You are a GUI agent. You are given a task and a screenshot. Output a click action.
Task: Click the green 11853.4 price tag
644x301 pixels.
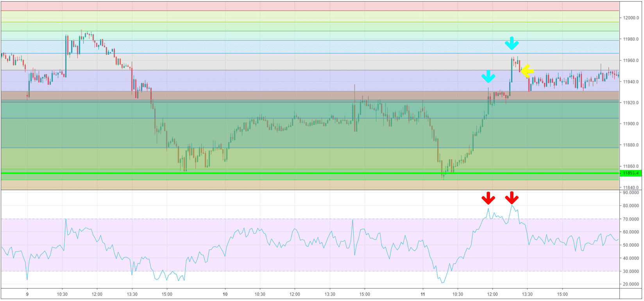click(x=631, y=173)
